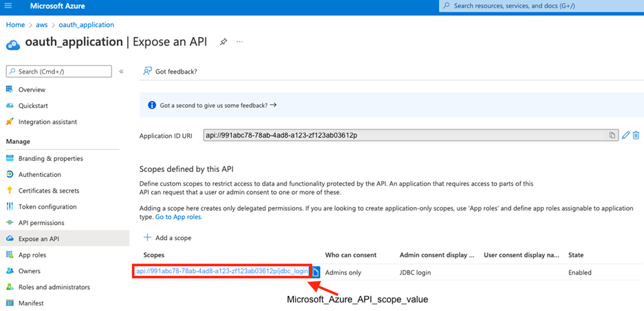Open the 'Got a second' feedback banner link
Screen dimensions: 644x311
tap(218, 105)
